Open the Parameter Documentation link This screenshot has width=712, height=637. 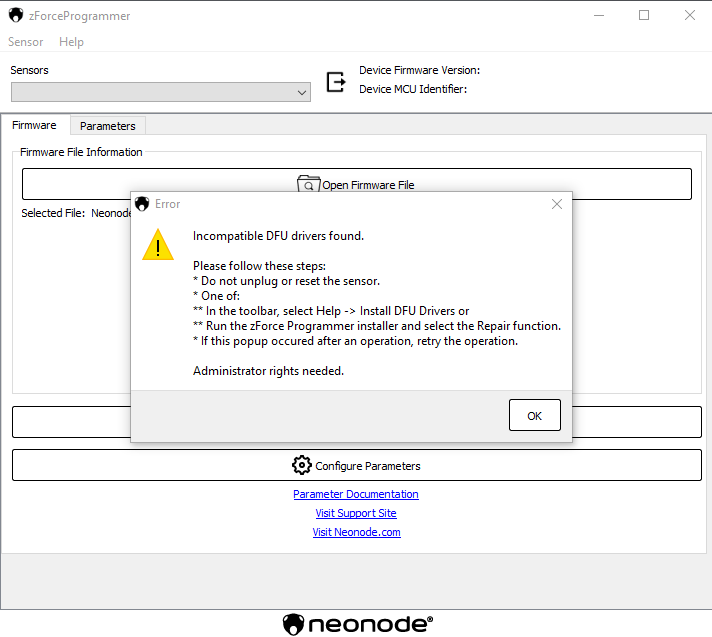355,494
